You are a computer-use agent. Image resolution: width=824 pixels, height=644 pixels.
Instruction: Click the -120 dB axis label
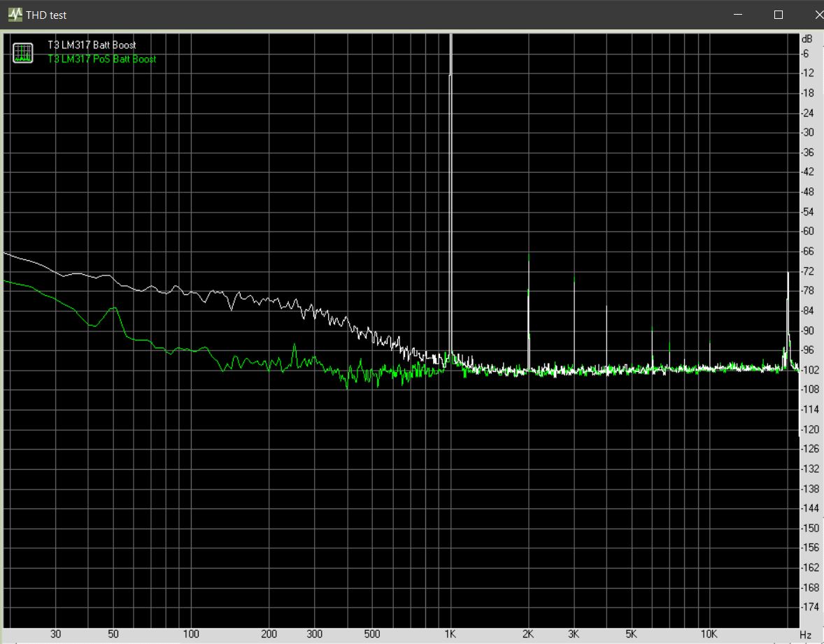click(810, 429)
